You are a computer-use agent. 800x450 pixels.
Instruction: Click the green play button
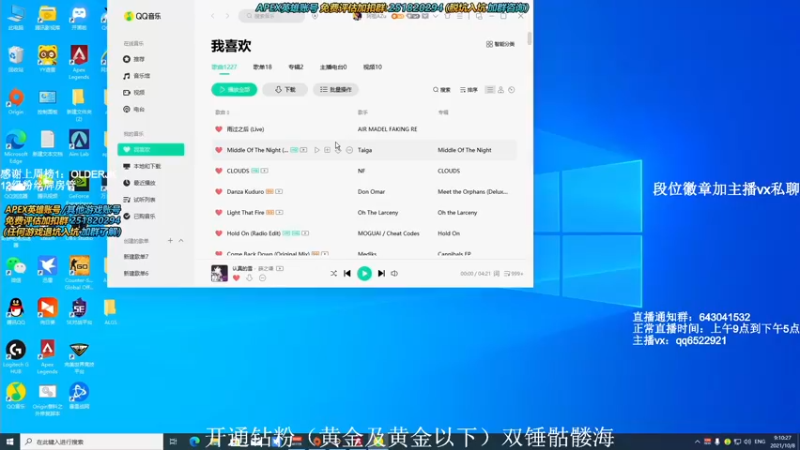tap(364, 273)
